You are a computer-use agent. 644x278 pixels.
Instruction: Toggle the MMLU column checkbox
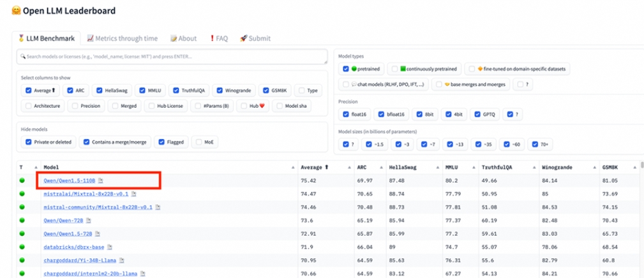point(142,91)
